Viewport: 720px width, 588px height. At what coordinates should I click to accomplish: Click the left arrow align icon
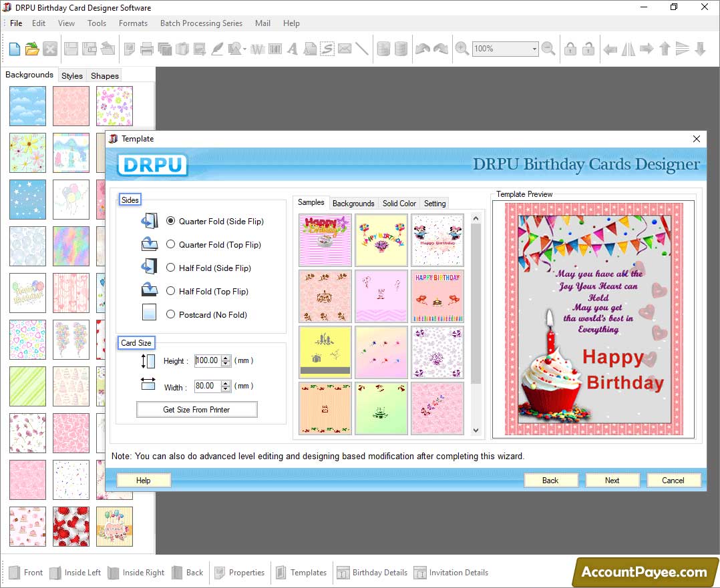(610, 49)
